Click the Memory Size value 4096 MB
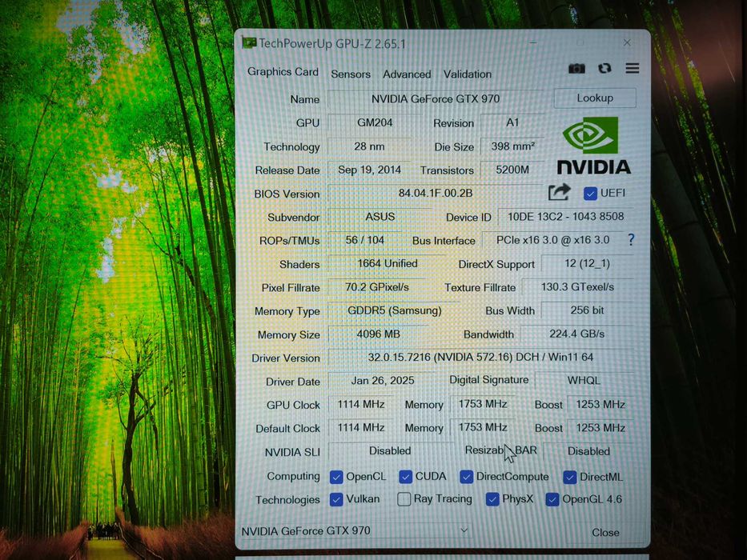Viewport: 747px width, 560px height. coord(378,334)
